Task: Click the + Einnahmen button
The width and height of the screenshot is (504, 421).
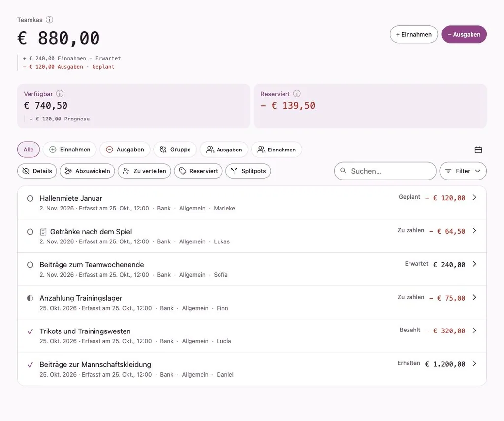Action: [413, 34]
